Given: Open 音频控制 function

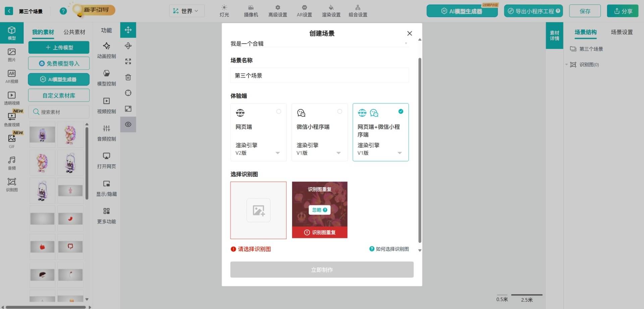Looking at the screenshot, I should [x=106, y=133].
